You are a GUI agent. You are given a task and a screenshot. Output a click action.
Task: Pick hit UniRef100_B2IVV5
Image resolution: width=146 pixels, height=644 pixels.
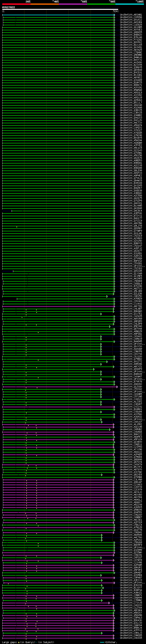[x=131, y=65]
